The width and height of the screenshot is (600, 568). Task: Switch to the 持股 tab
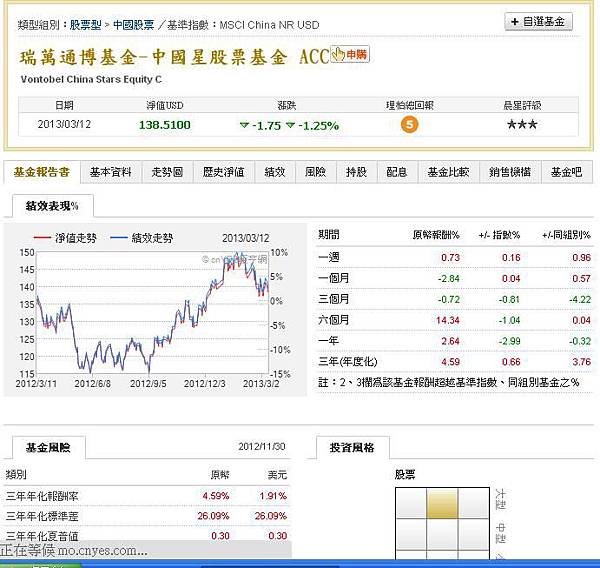pos(357,172)
